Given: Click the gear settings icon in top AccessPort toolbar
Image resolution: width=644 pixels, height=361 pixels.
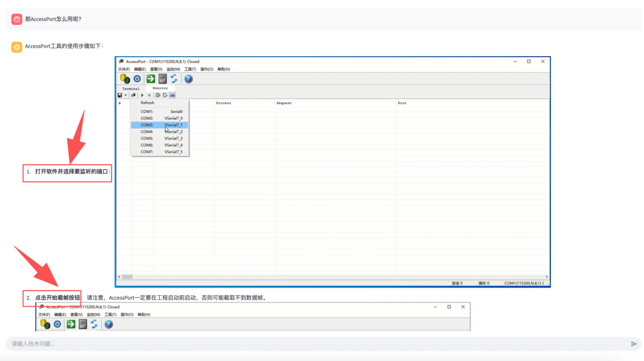Looking at the screenshot, I should click(125, 78).
